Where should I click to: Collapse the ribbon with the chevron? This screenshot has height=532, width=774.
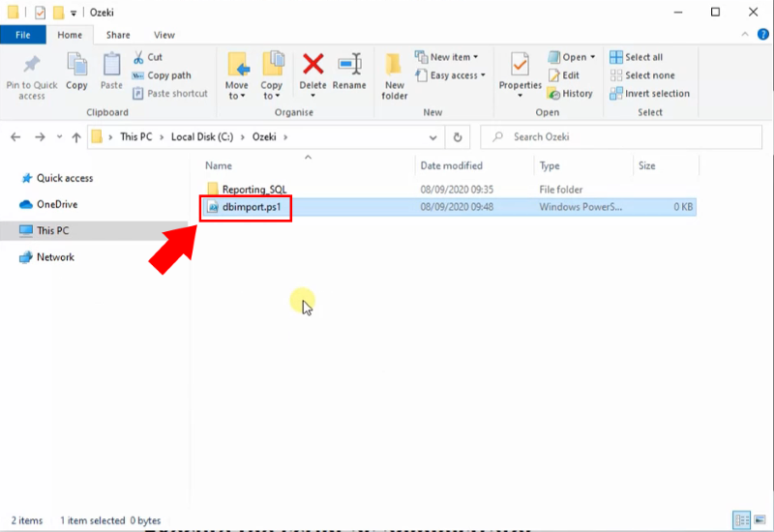click(x=745, y=34)
